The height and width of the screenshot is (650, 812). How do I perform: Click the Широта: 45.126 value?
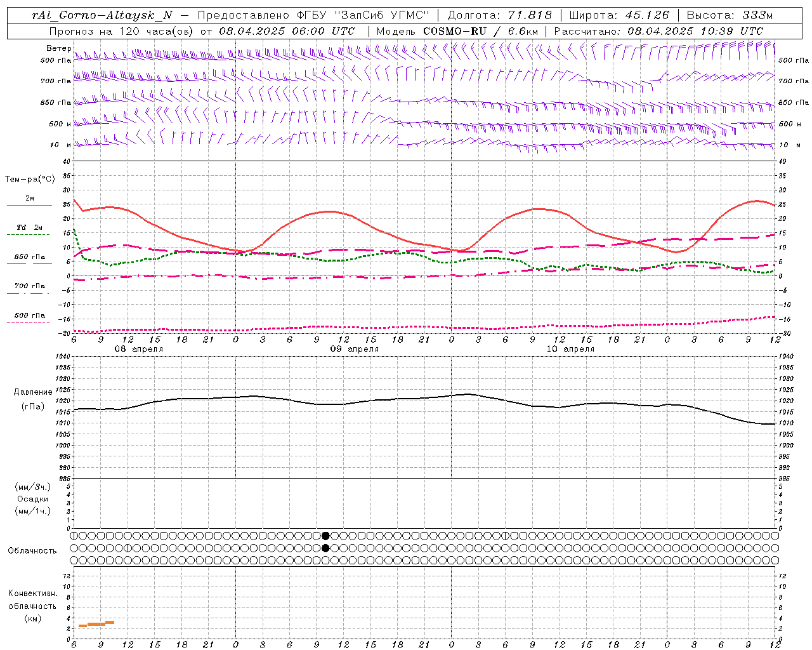619,15
